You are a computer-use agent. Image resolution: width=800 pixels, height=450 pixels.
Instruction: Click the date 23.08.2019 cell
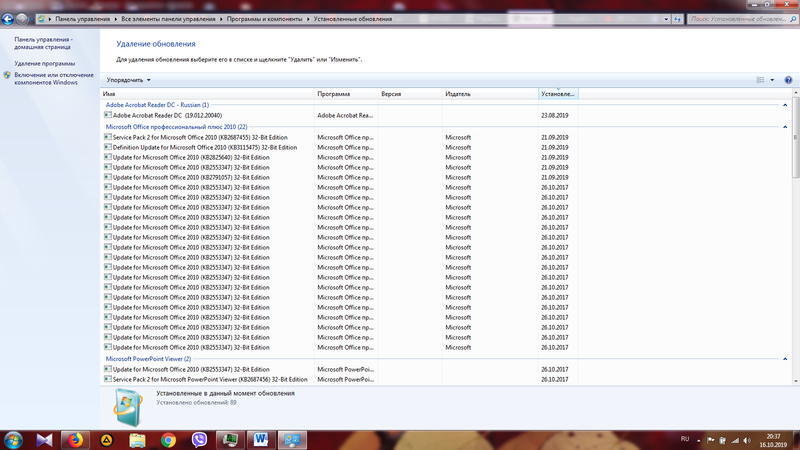[x=555, y=115]
